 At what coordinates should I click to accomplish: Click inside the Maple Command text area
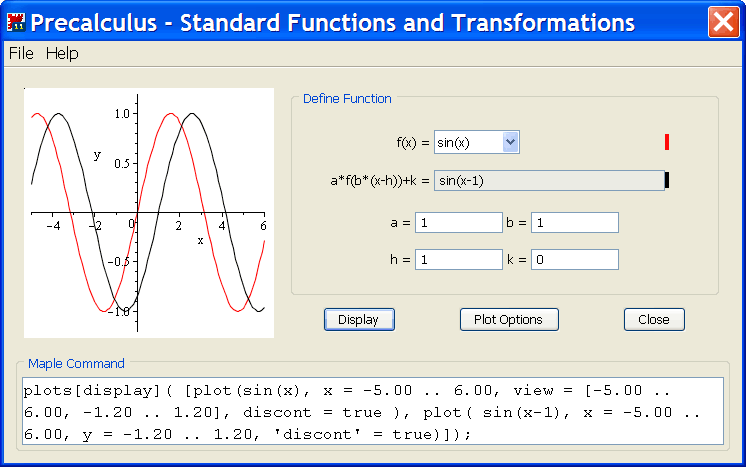371,411
